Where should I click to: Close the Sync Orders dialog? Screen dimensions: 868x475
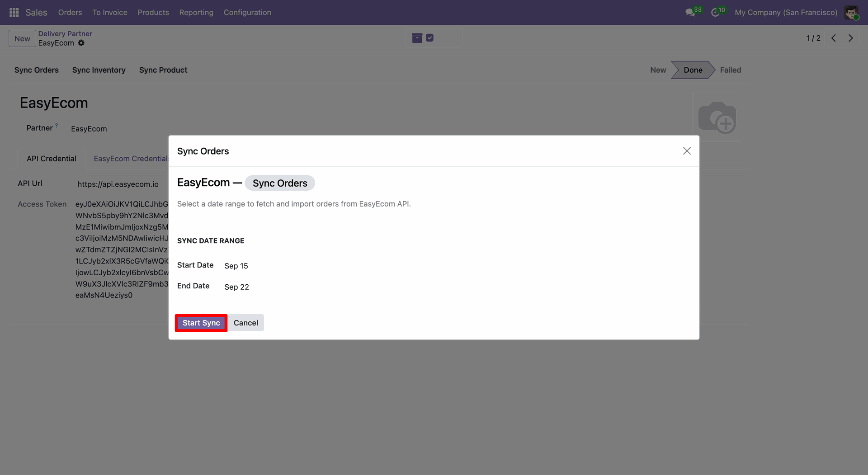[687, 151]
